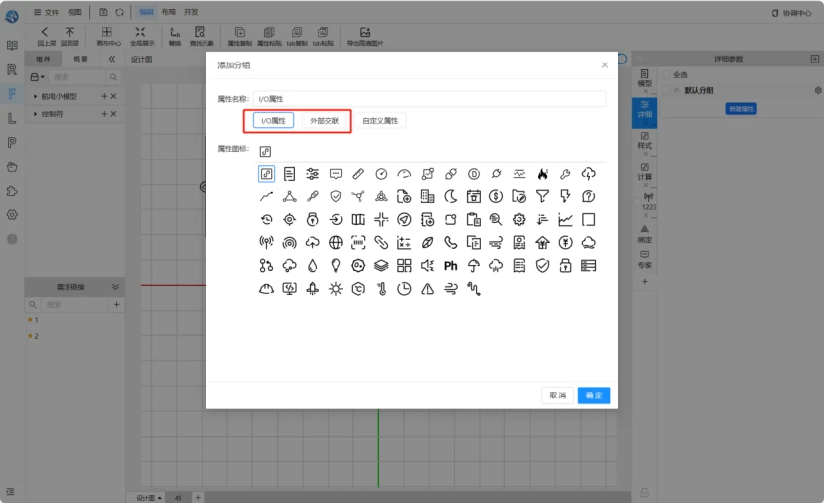Switch to the 布局 ribbon tab
This screenshot has height=504, width=824.
(169, 12)
